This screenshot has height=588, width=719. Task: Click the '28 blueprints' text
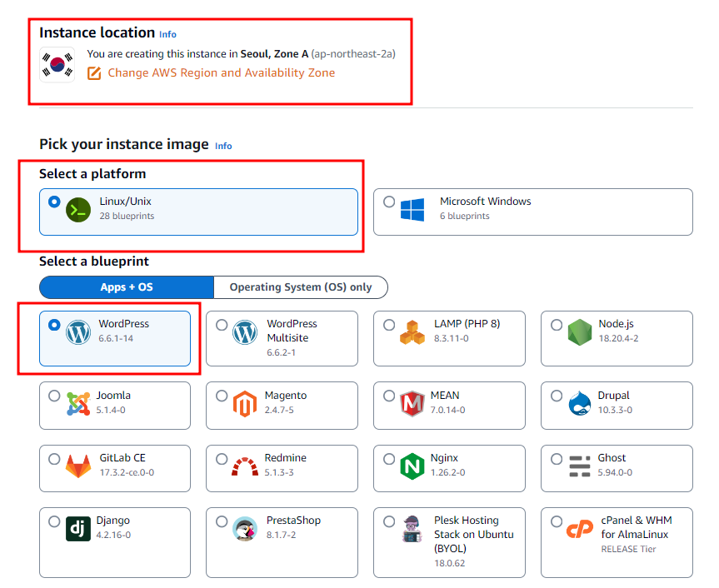(x=127, y=216)
